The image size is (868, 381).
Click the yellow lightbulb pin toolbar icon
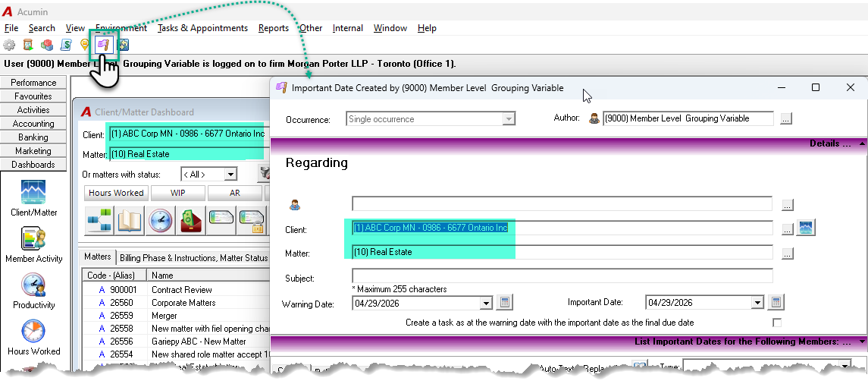[x=84, y=45]
